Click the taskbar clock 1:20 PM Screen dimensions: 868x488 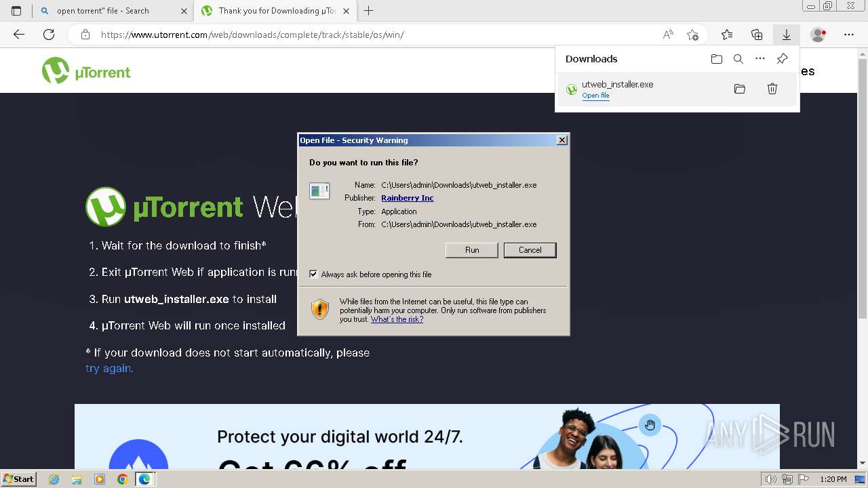(x=833, y=479)
